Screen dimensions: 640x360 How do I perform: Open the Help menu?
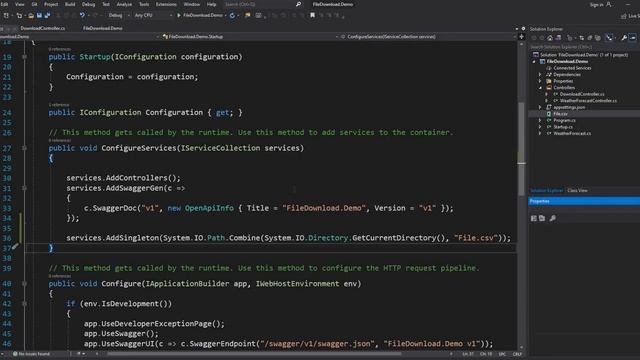pos(211,4)
